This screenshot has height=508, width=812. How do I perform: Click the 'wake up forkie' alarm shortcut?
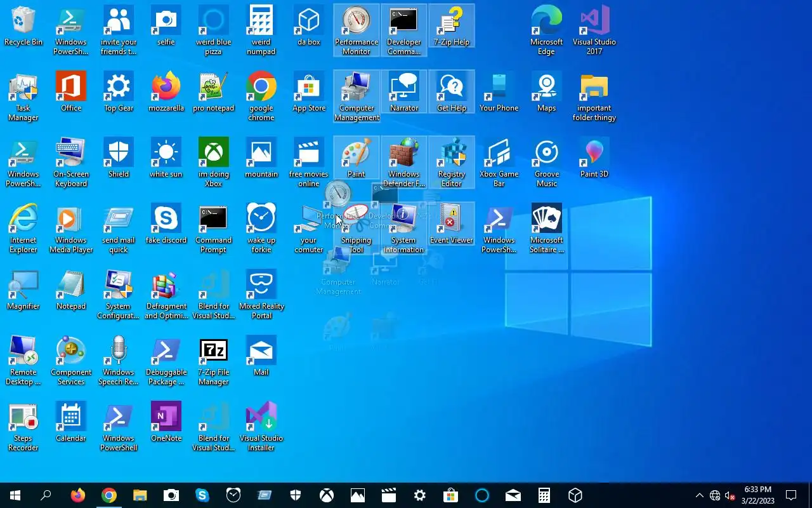(x=261, y=229)
